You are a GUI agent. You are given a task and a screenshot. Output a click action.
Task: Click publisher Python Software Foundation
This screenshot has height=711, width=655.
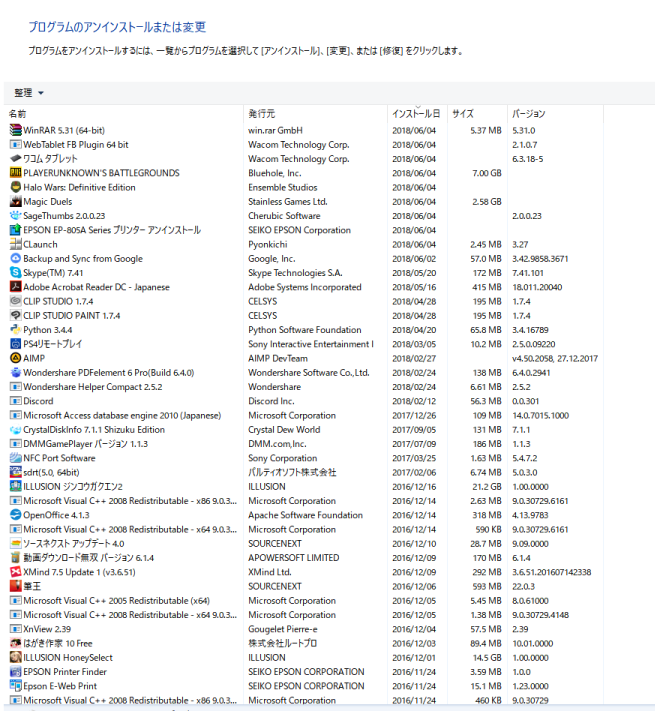click(305, 330)
